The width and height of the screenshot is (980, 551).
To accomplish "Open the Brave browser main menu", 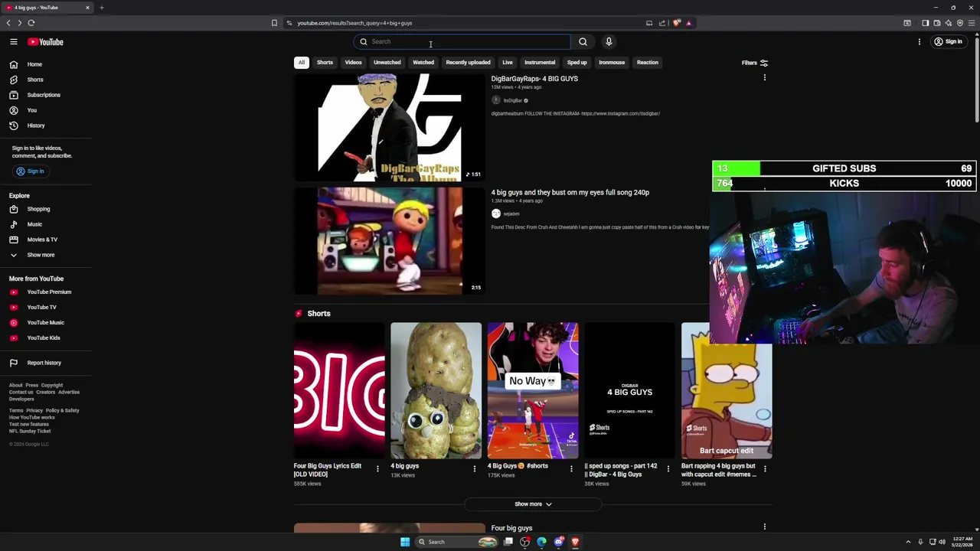I will click(972, 23).
